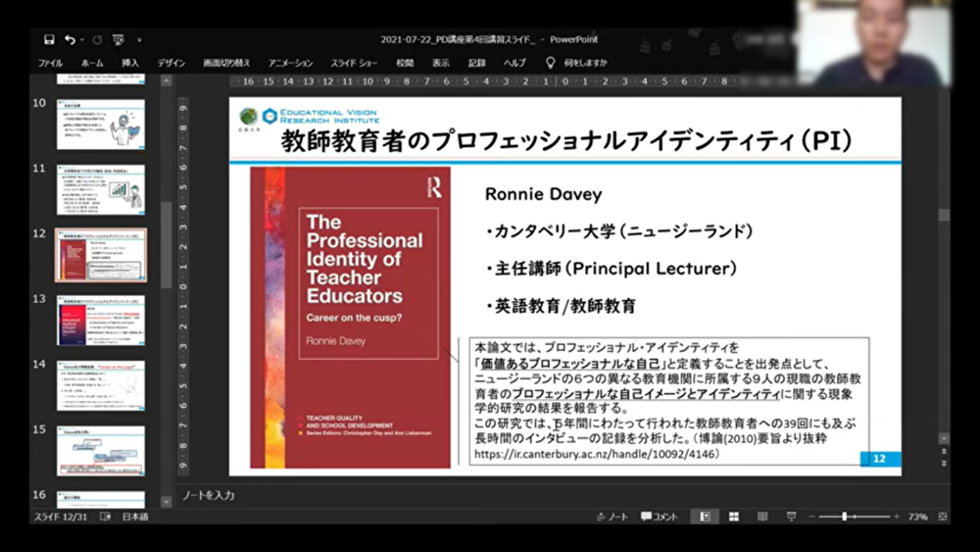Image resolution: width=980 pixels, height=552 pixels.
Task: Click the 日本語 language indicator
Action: pos(135,517)
